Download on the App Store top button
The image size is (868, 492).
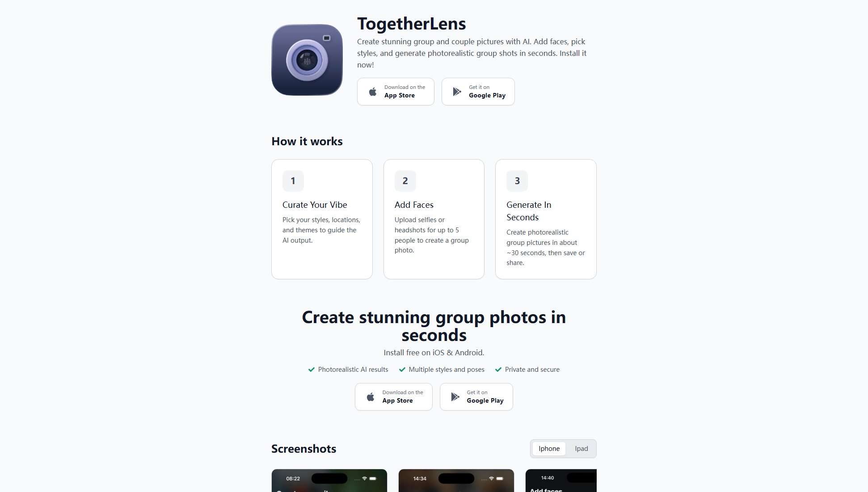point(396,92)
